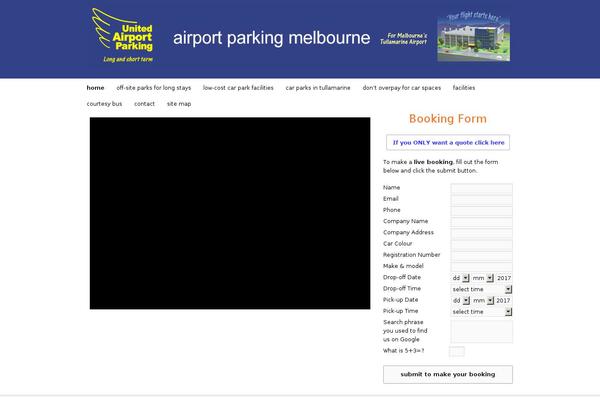Viewport: 600px width, 400px height.
Task: Click the airport building image in header
Action: [473, 36]
